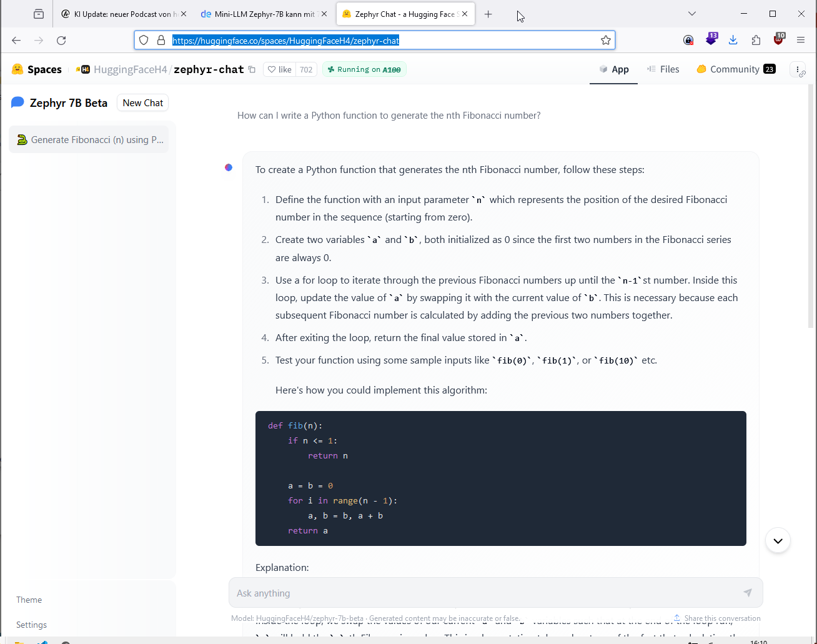Viewport: 817px width, 644px height.
Task: Close the Mini-LLM Zephyr-7B tab
Action: click(x=324, y=14)
